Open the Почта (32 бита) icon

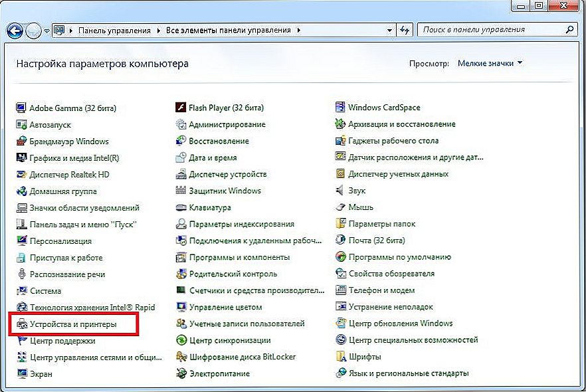pos(340,240)
